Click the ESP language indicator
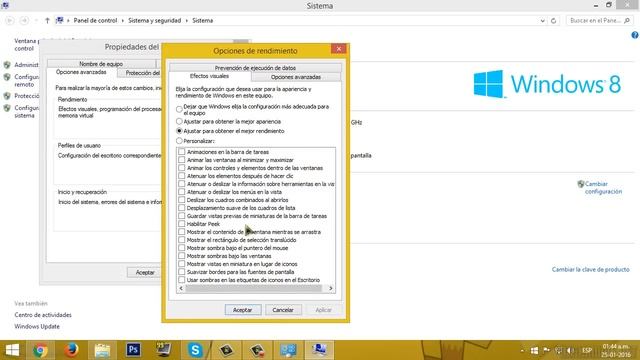This screenshot has width=640, height=360. click(587, 350)
